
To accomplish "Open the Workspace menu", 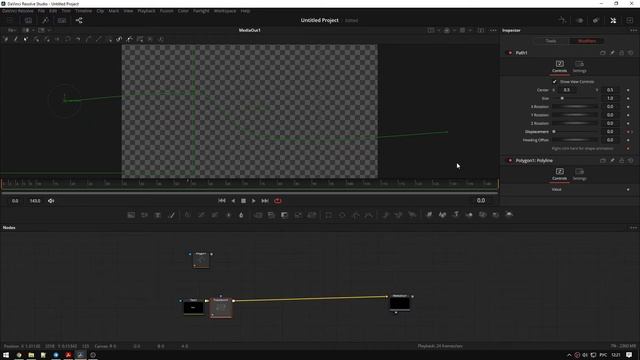I will point(225,11).
